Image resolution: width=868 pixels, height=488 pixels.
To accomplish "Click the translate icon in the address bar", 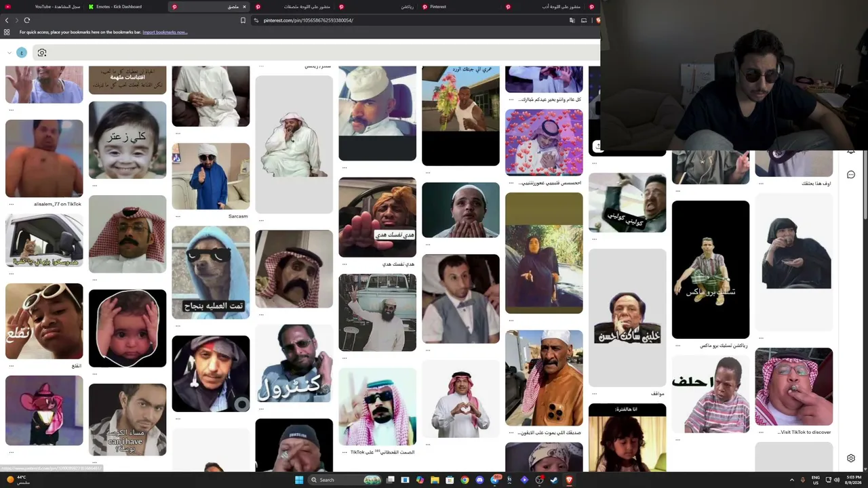I will 572,20.
